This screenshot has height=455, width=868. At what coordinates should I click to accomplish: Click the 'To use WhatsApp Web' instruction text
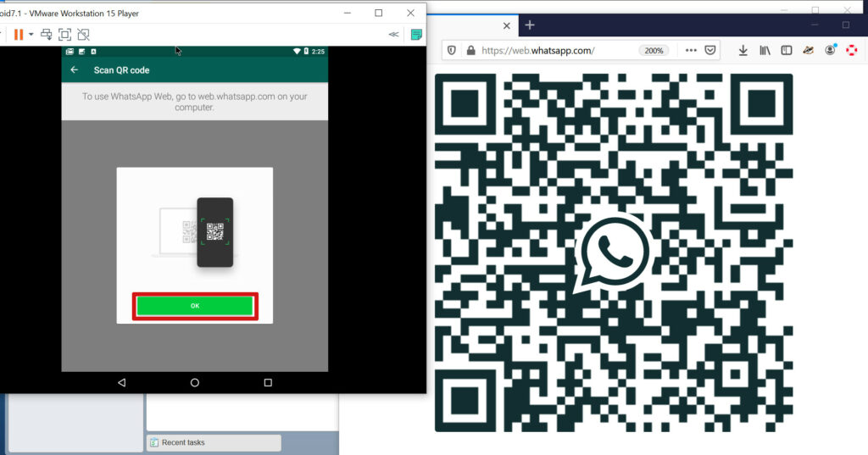click(195, 102)
